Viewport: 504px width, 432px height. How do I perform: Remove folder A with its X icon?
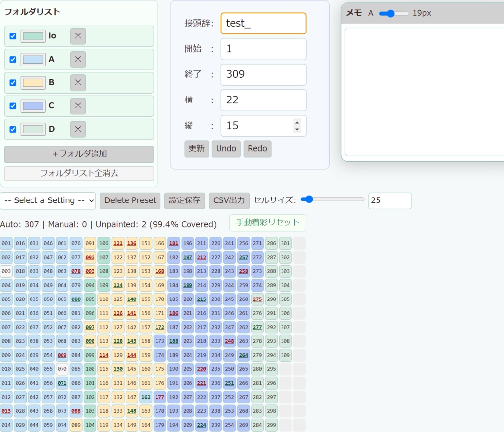[x=78, y=59]
